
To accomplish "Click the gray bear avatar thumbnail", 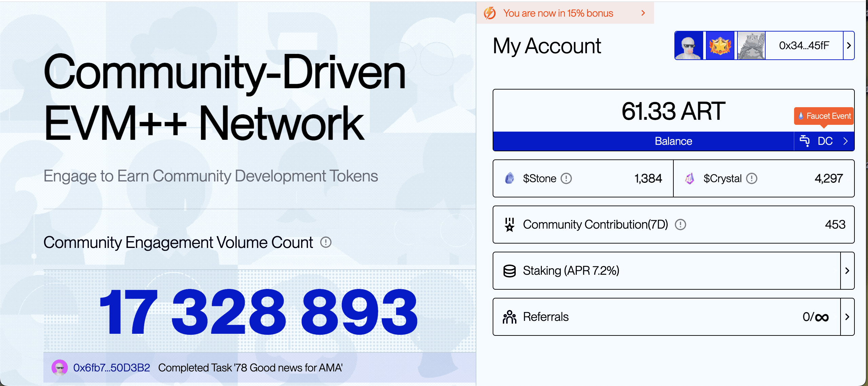I will pyautogui.click(x=751, y=46).
